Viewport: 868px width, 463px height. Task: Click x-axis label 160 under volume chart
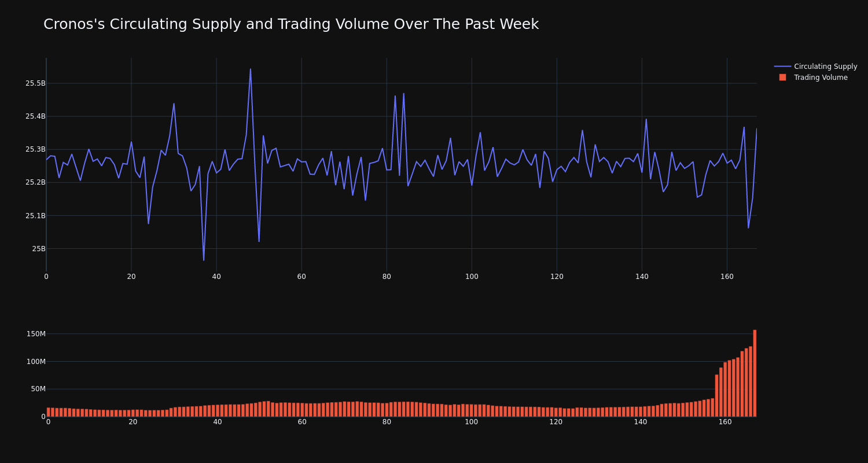(725, 422)
